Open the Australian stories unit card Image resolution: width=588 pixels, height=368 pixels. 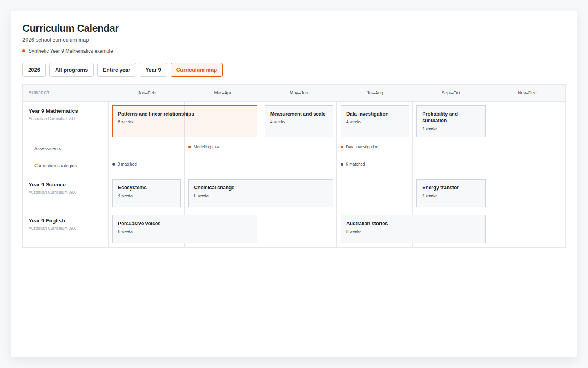coord(413,229)
